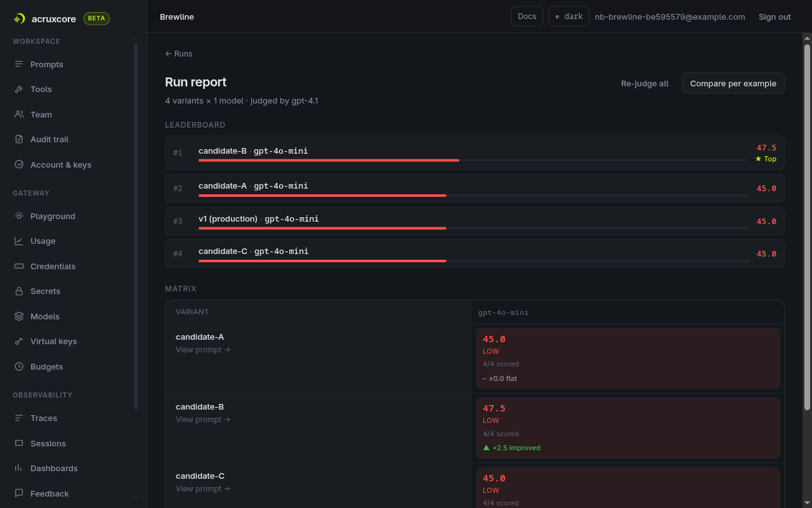Image resolution: width=812 pixels, height=508 pixels.
Task: Open Team people icon
Action: (x=19, y=114)
